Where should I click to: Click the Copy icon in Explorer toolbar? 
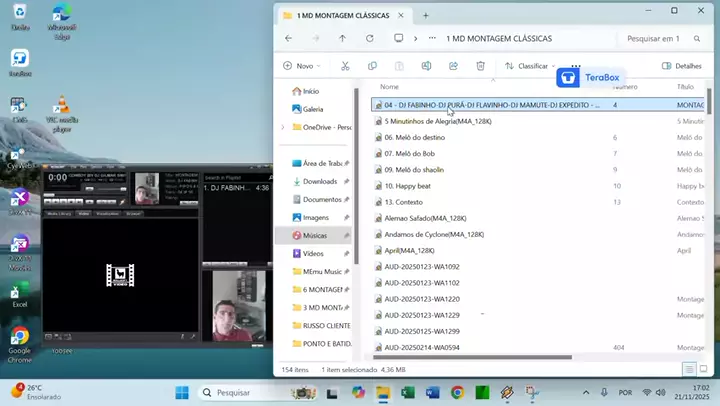pos(372,66)
